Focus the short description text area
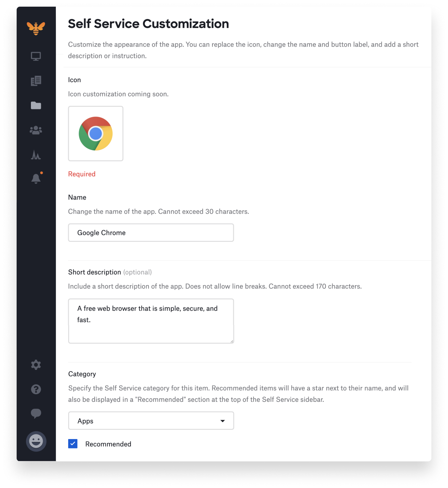The height and width of the screenshot is (488, 448). click(151, 321)
